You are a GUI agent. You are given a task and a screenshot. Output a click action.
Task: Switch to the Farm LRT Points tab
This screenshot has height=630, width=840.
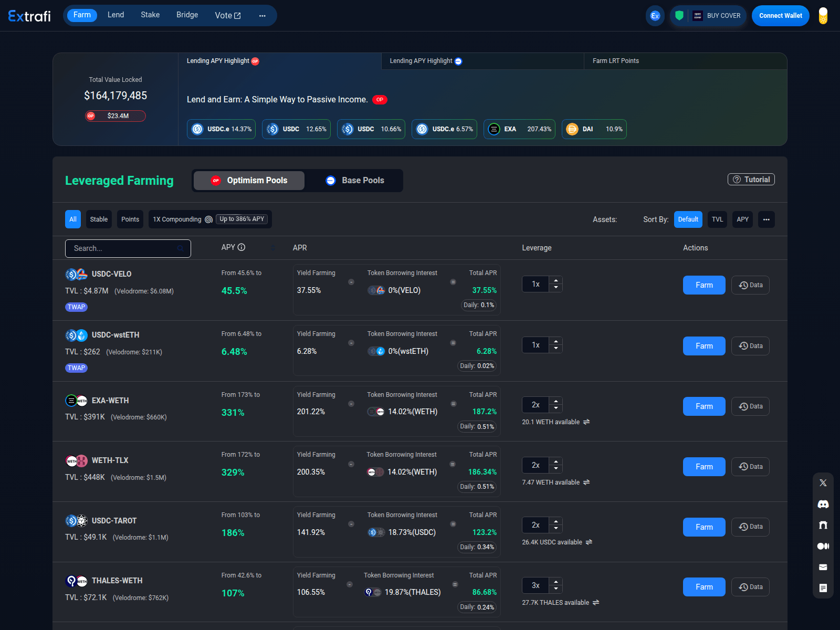pyautogui.click(x=615, y=61)
